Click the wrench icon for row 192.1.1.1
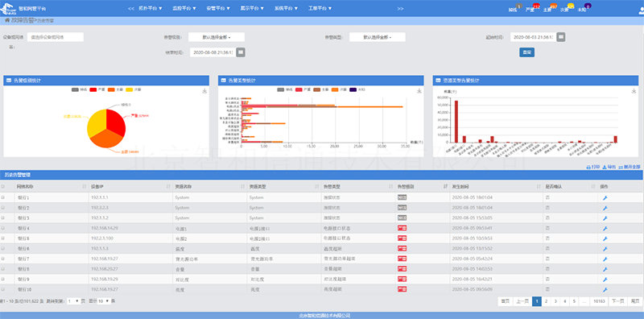Screen dimensions: 644x319 (x=605, y=198)
